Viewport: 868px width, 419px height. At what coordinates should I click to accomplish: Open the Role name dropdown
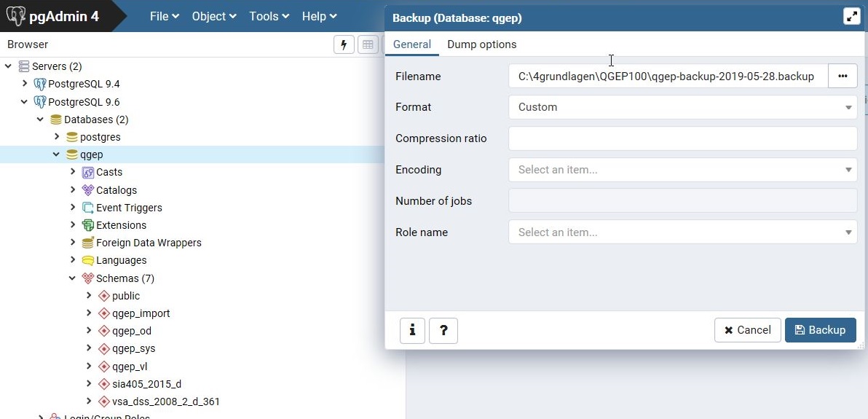682,232
